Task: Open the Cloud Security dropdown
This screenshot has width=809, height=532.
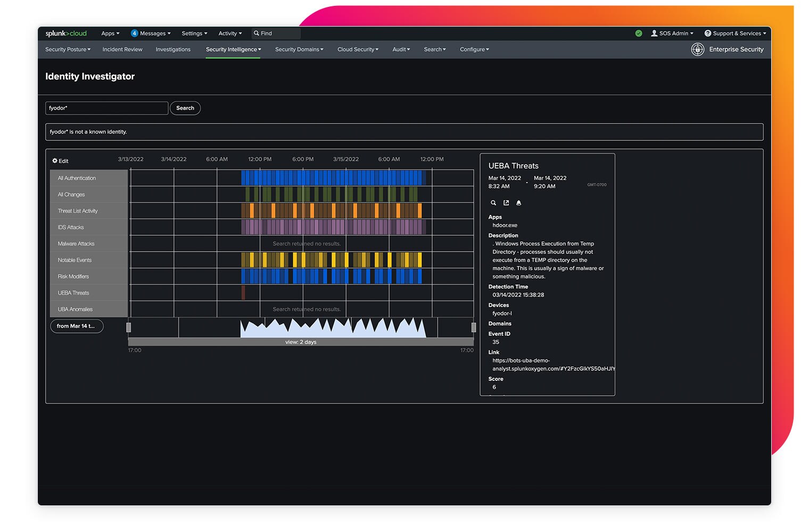Action: click(358, 49)
